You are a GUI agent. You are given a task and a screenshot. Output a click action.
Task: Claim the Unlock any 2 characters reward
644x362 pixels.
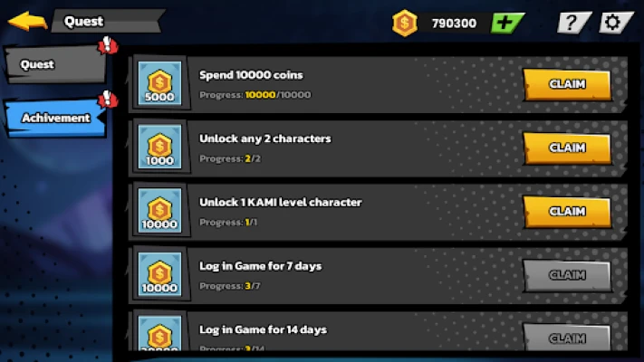[567, 148]
